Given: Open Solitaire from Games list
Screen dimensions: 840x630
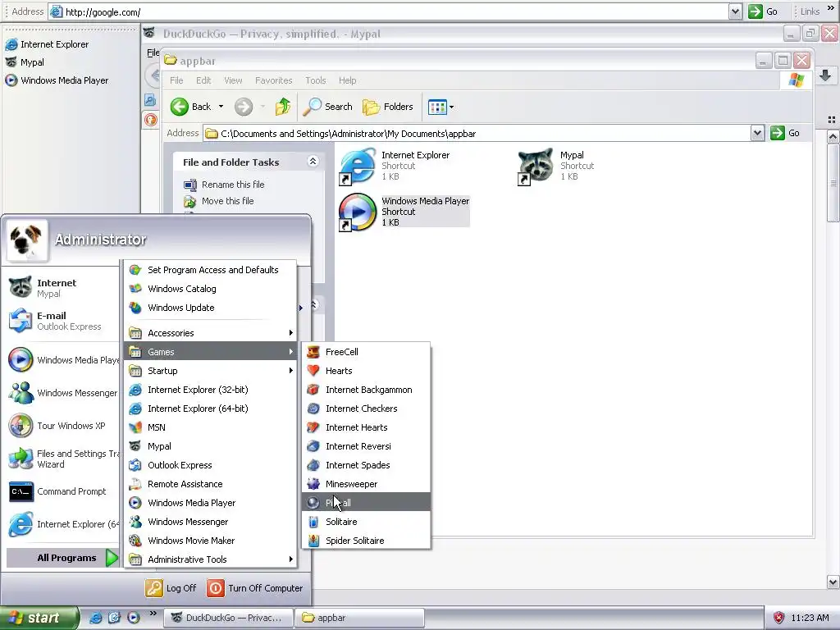Looking at the screenshot, I should tap(366, 521).
